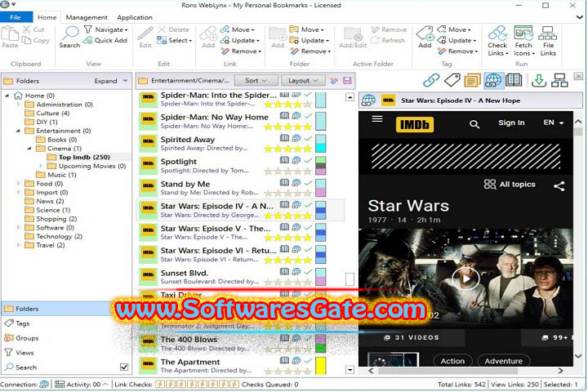Select the Shopping (2) folder
The height and width of the screenshot is (392, 588).
pyautogui.click(x=56, y=219)
